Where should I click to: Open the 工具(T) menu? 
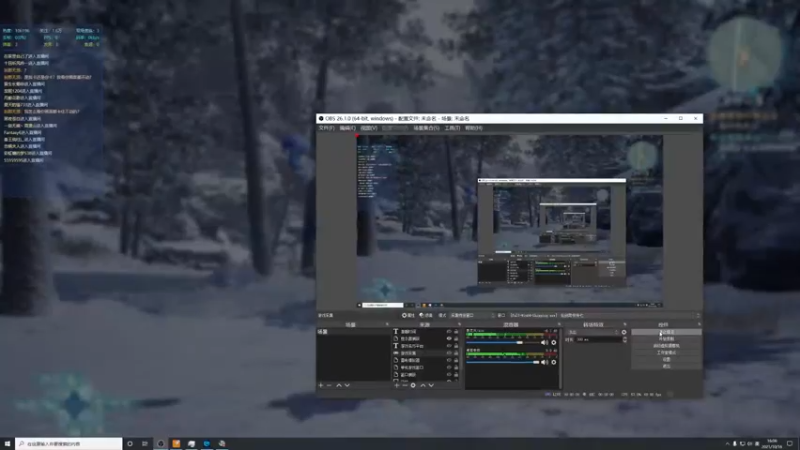pyautogui.click(x=452, y=128)
